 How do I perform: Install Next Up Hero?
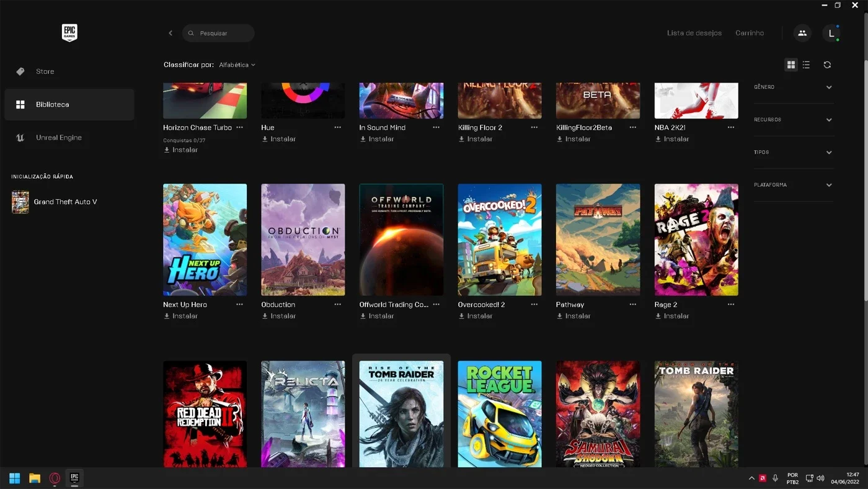click(x=180, y=316)
